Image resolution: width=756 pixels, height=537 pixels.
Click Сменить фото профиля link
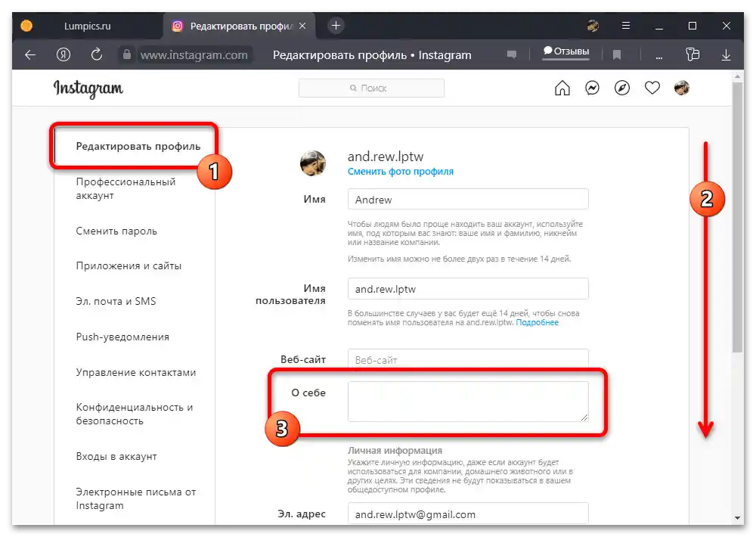pyautogui.click(x=400, y=171)
